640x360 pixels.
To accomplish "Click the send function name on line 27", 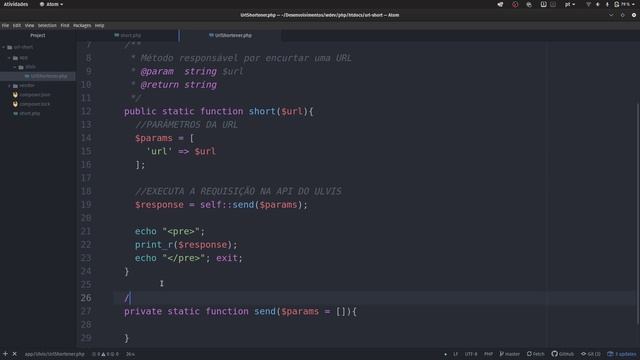I will coord(265,311).
